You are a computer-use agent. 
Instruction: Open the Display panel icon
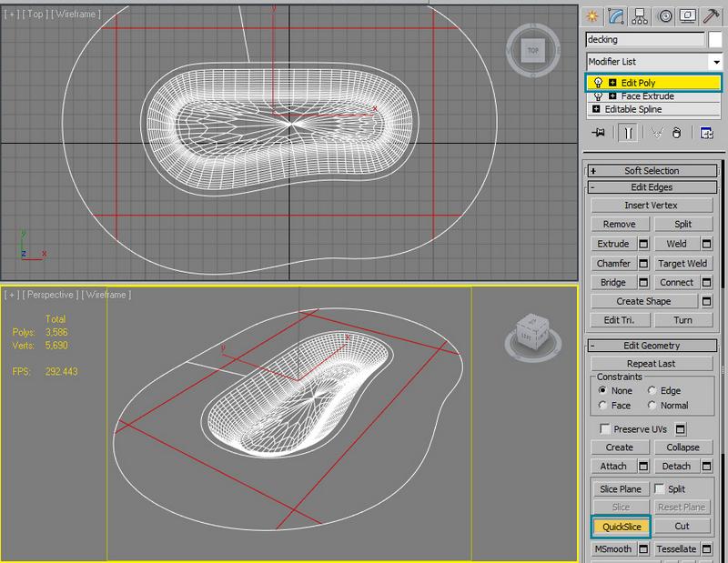690,15
